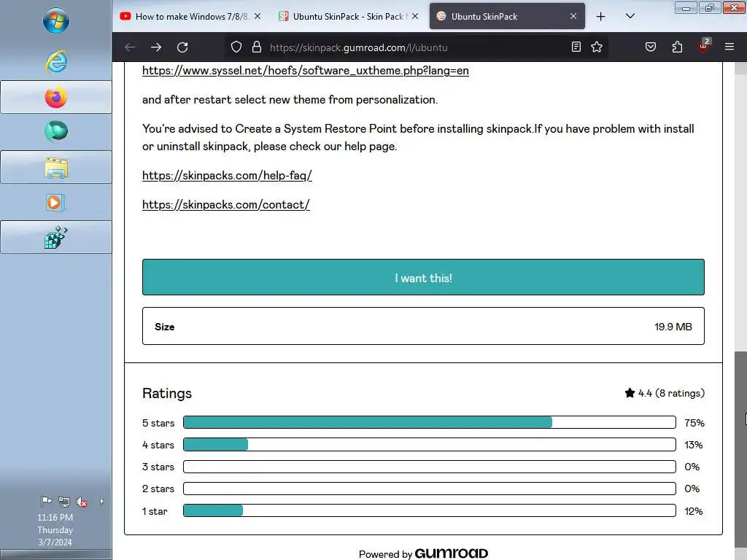Bookmark this page with the star

pos(597,47)
